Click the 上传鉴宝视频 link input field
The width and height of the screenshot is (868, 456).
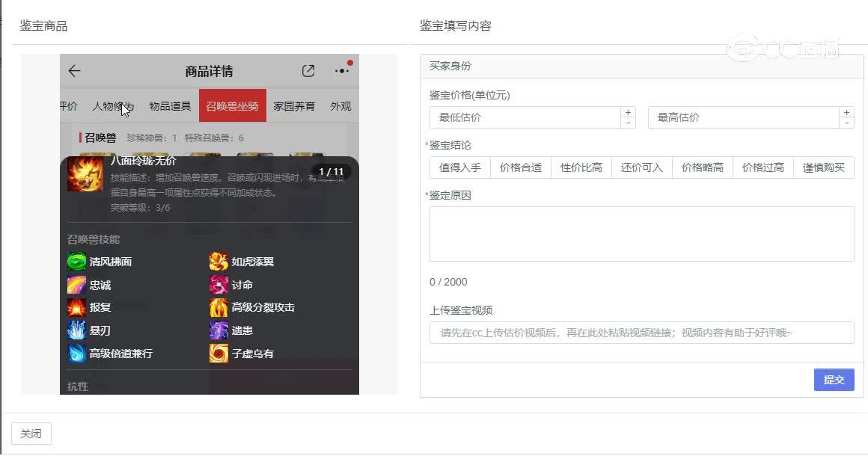click(641, 333)
